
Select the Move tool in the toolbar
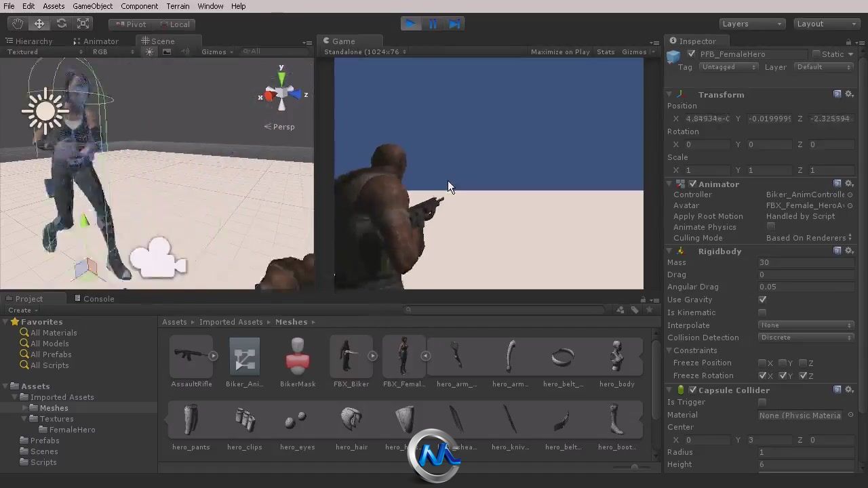[39, 24]
